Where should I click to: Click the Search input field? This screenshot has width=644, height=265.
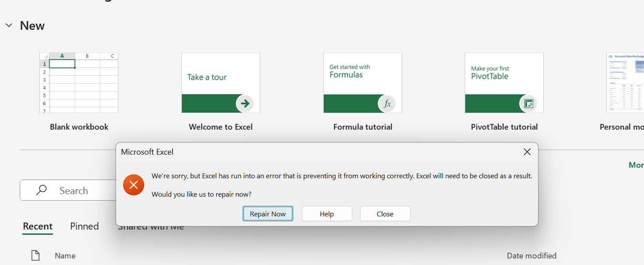click(68, 190)
